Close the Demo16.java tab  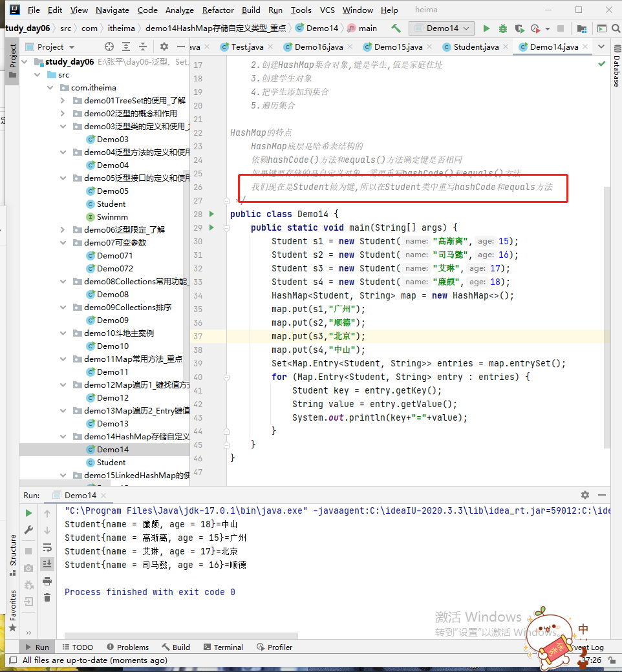(x=350, y=47)
